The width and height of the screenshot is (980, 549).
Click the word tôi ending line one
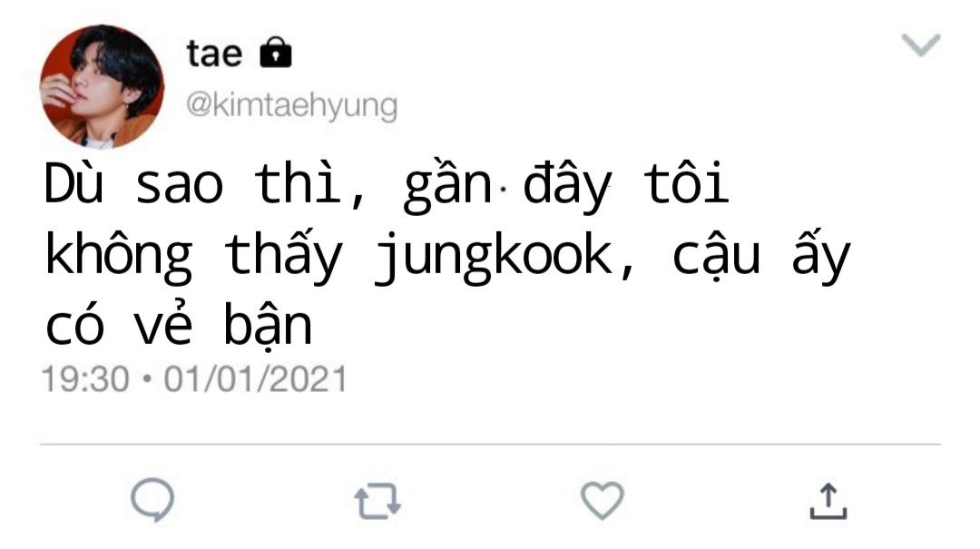pyautogui.click(x=686, y=182)
